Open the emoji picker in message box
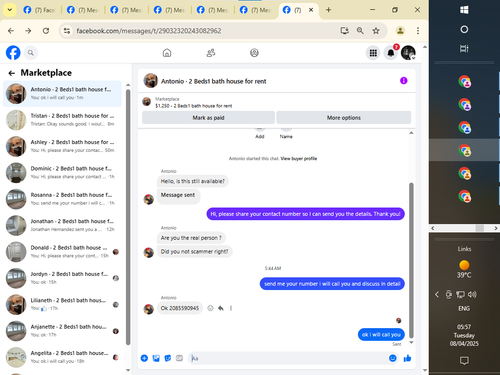Viewport: 500px width, 375px height. pyautogui.click(x=393, y=358)
